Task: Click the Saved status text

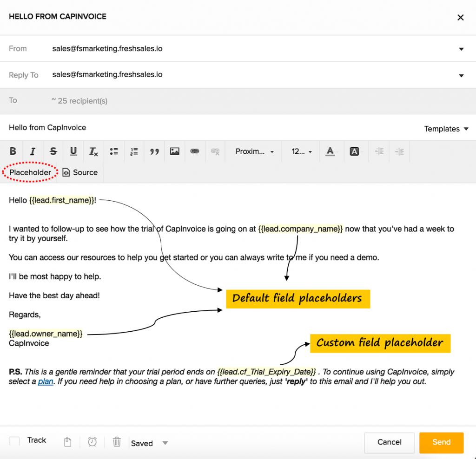Action: pyautogui.click(x=142, y=443)
